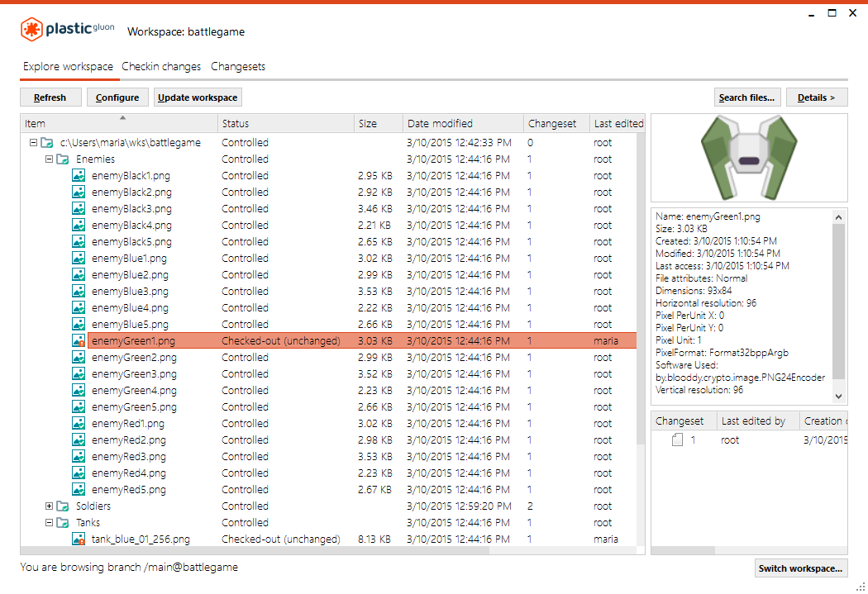This screenshot has height=594, width=868.
Task: Switch to the Checkin changes tab
Action: coord(161,66)
